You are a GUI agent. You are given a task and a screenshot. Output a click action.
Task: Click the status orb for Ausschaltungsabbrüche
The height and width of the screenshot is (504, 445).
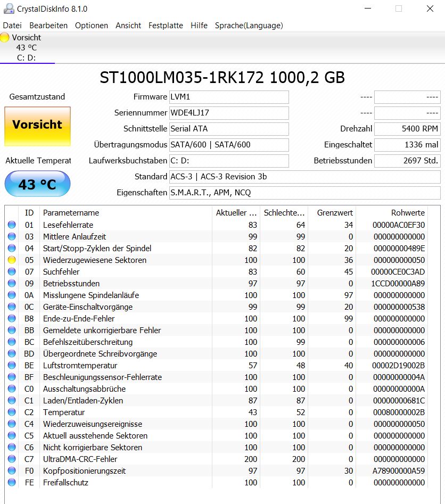12,389
